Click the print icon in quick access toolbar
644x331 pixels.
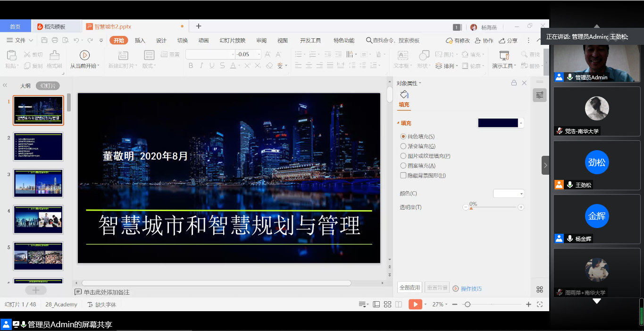55,41
